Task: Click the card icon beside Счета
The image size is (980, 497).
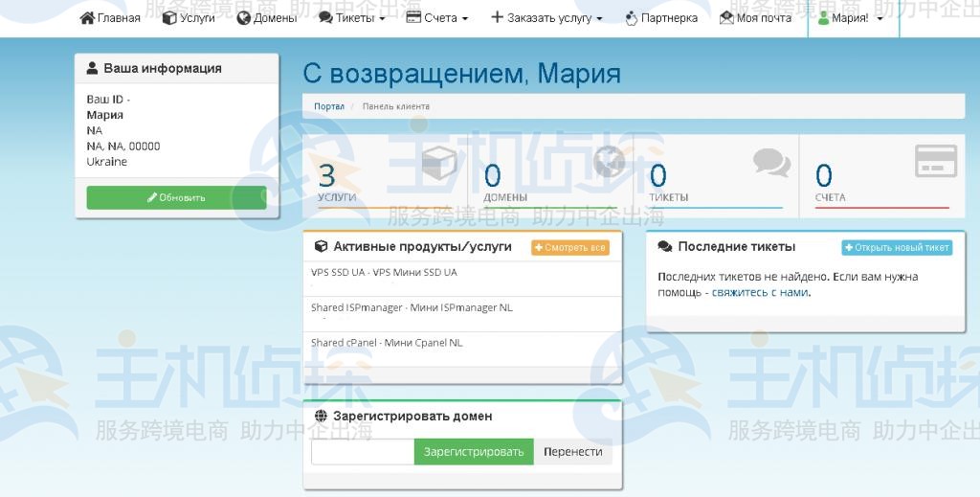Action: pos(413,17)
